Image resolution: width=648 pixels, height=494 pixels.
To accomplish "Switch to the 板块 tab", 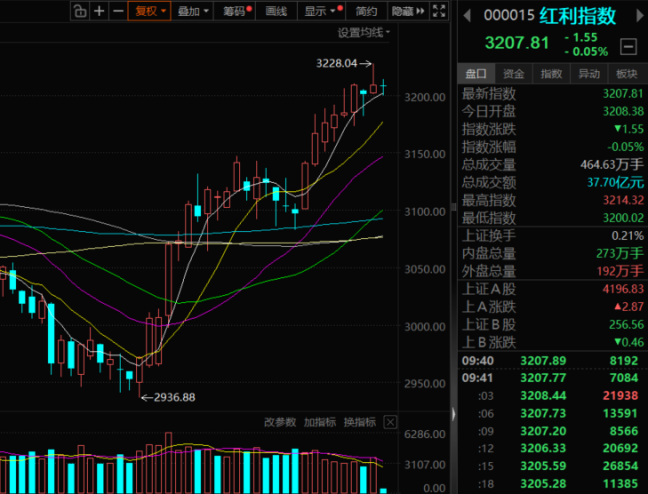I will pyautogui.click(x=627, y=74).
